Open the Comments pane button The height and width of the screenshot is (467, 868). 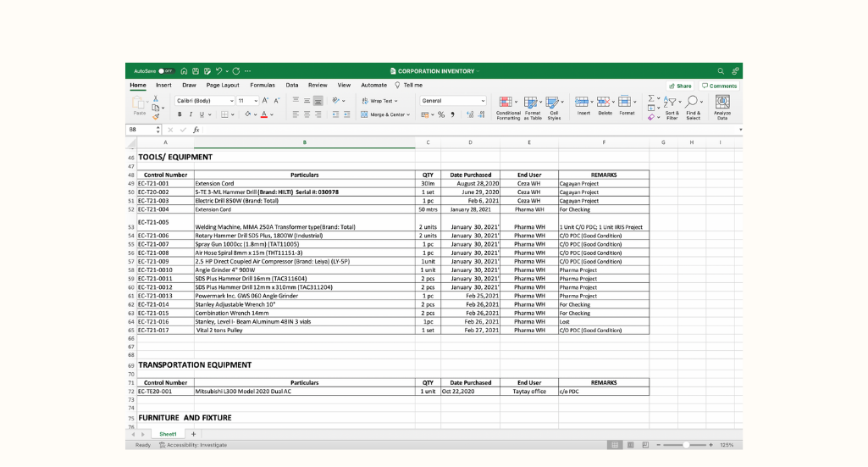tap(719, 86)
